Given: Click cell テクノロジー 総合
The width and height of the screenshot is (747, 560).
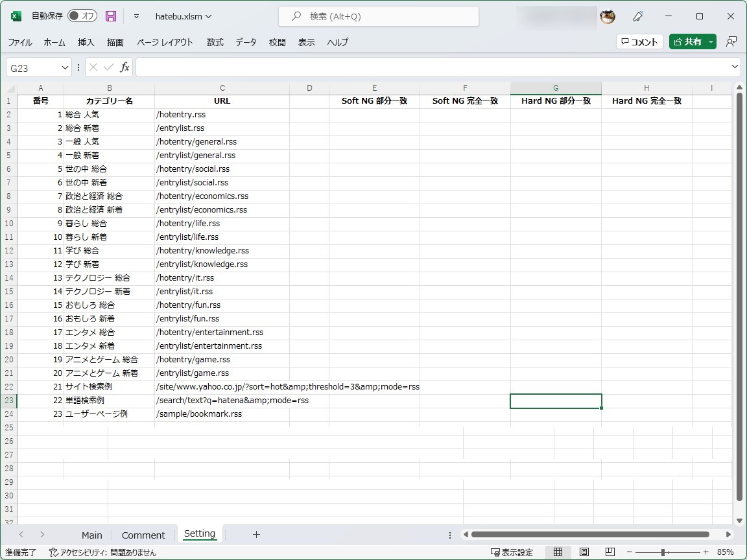Looking at the screenshot, I should 109,278.
